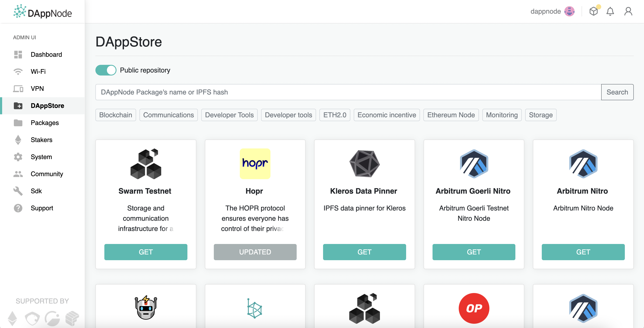Click the dappnode identity avatar
This screenshot has height=328, width=644.
[569, 11]
